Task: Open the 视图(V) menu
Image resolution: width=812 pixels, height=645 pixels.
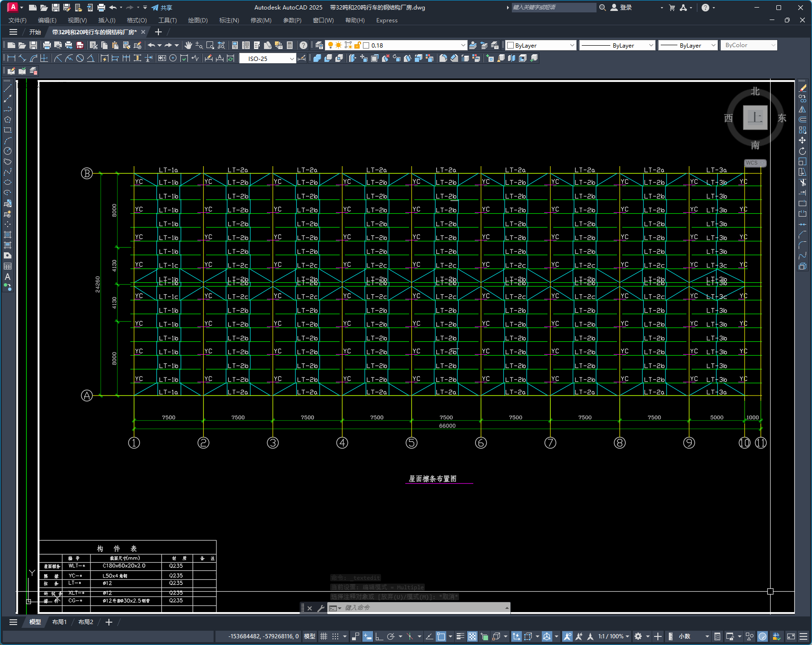Action: pos(77,20)
